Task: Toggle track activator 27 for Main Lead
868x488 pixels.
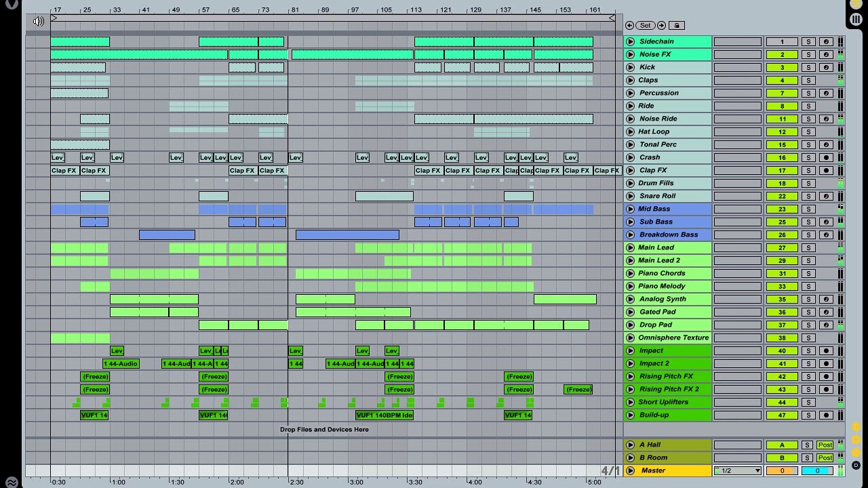Action: [782, 247]
